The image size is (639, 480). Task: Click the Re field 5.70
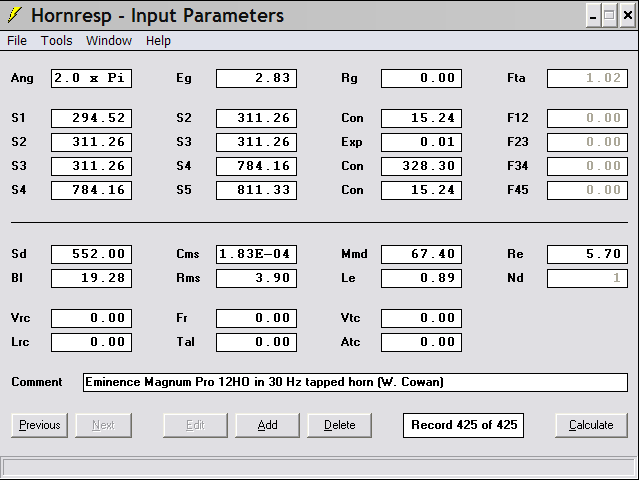pos(587,254)
